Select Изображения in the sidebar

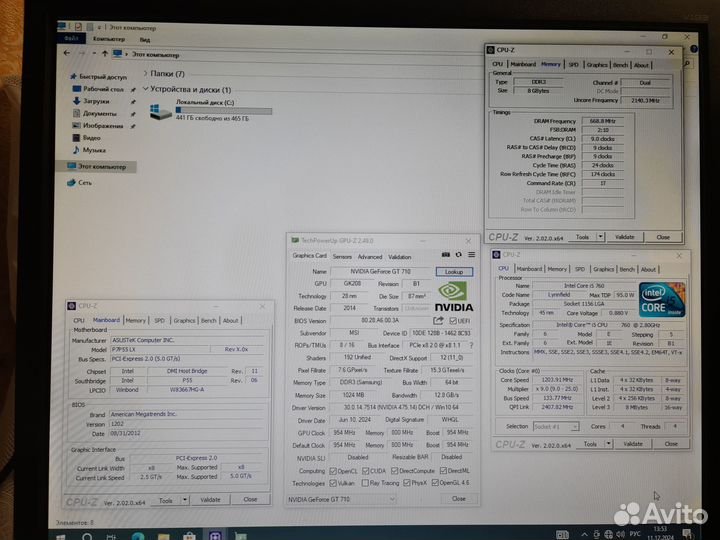click(x=98, y=125)
